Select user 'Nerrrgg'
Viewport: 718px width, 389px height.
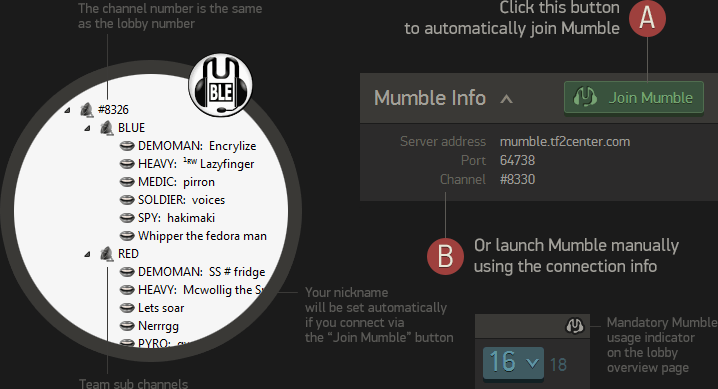click(x=158, y=326)
